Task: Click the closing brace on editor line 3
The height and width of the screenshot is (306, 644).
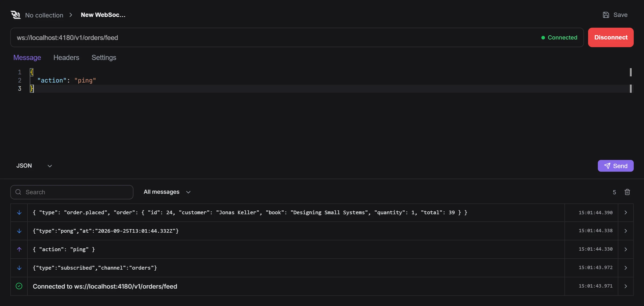Action: (x=32, y=88)
